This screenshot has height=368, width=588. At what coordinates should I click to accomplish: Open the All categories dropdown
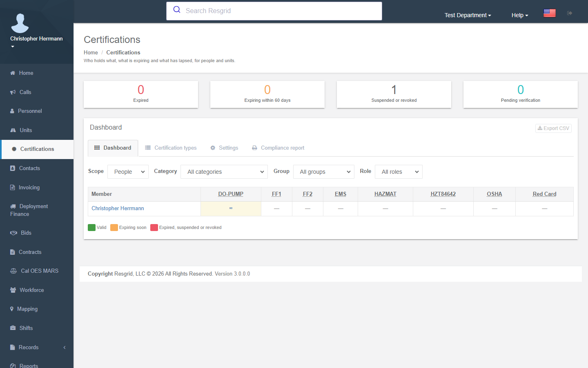(x=224, y=172)
